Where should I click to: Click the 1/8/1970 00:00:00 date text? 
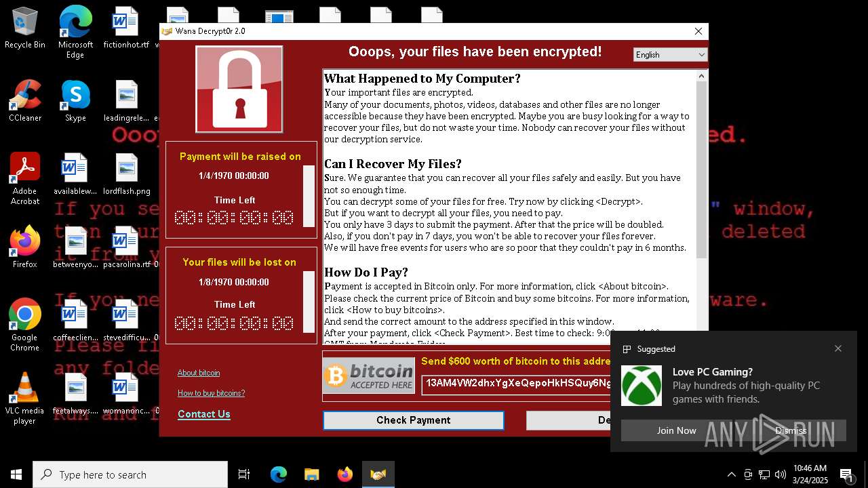[x=234, y=282]
